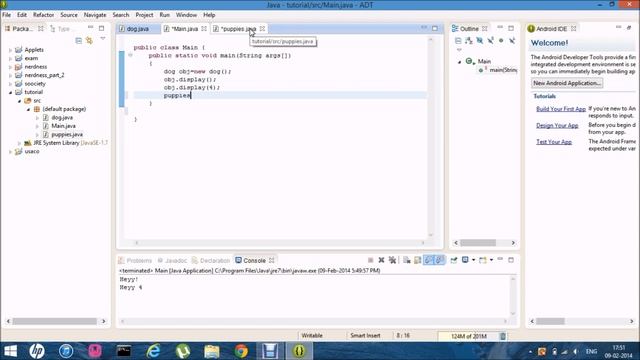Image resolution: width=640 pixels, height=360 pixels.
Task: Toggle Hide Local Types in Outline toolbar
Action: click(x=512, y=40)
